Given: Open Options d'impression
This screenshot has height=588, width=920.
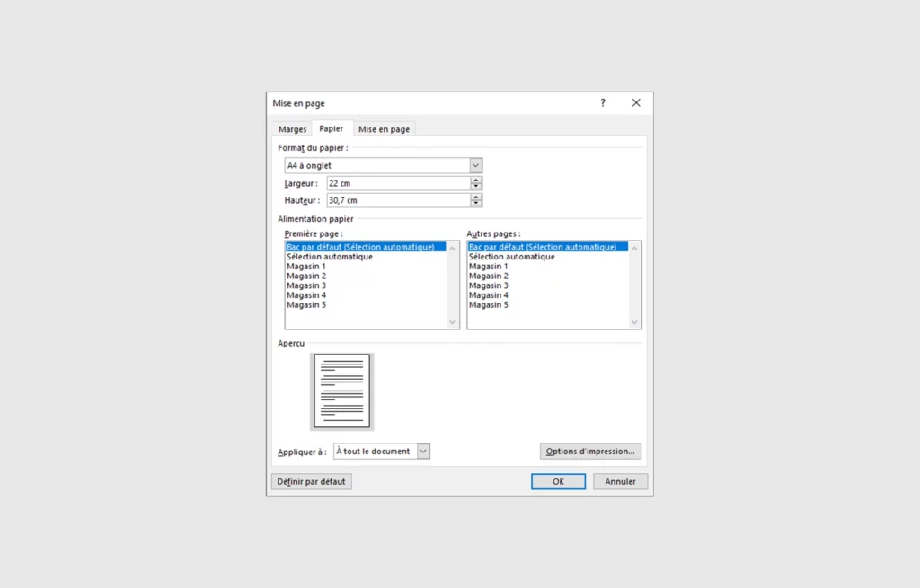Looking at the screenshot, I should [590, 452].
